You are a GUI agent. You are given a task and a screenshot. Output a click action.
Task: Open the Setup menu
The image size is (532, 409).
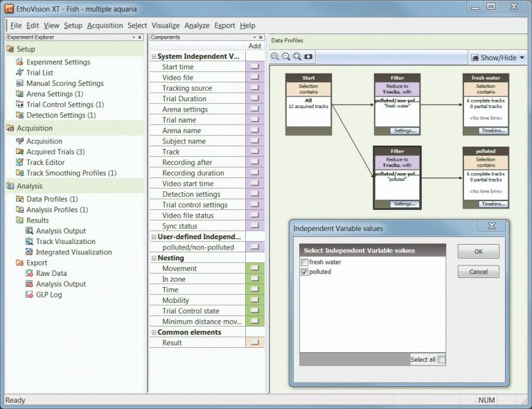(73, 26)
